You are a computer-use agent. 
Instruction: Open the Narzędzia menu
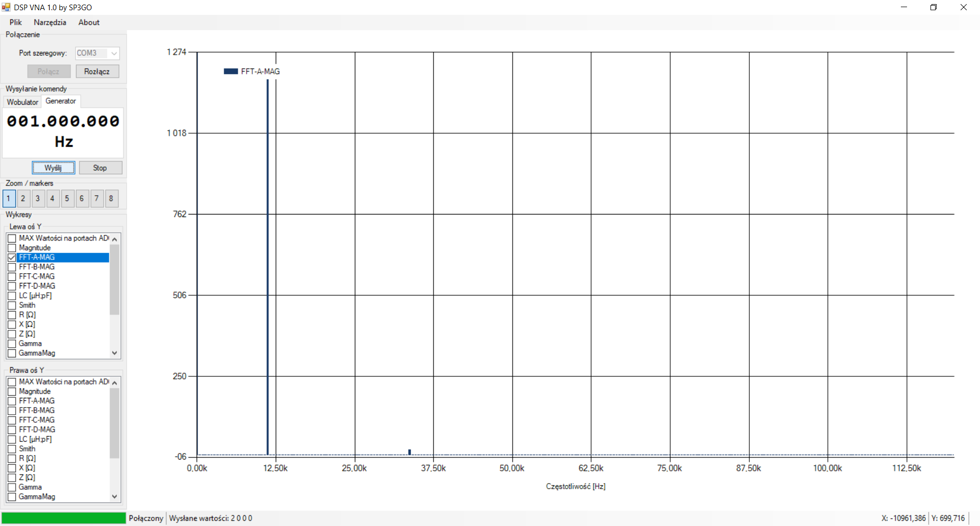pos(50,22)
